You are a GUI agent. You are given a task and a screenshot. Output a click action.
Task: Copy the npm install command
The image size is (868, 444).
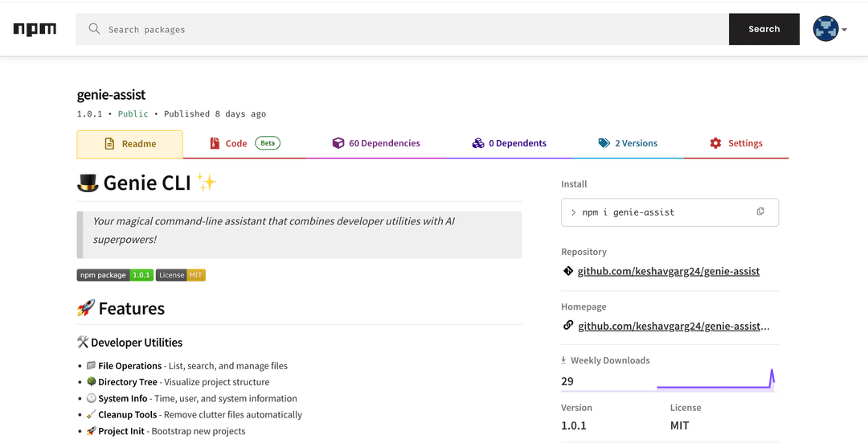pyautogui.click(x=760, y=212)
